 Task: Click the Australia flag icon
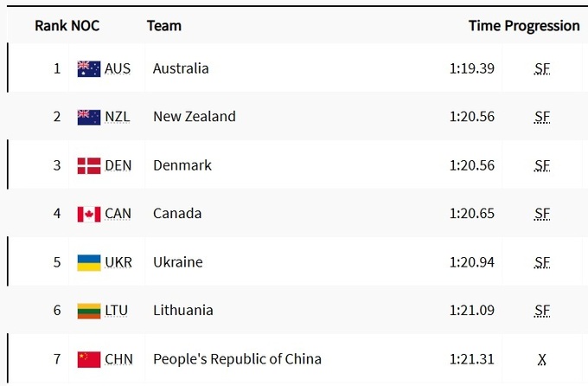89,68
